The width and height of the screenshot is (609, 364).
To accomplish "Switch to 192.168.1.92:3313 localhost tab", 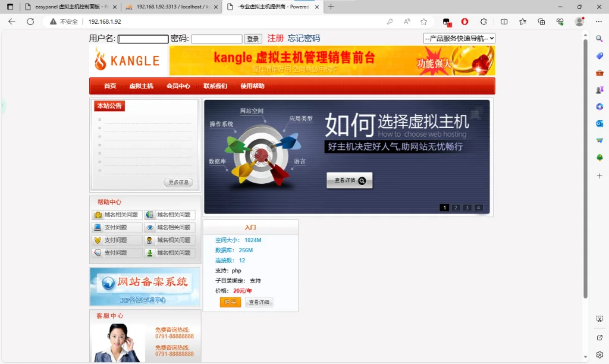I will click(172, 7).
